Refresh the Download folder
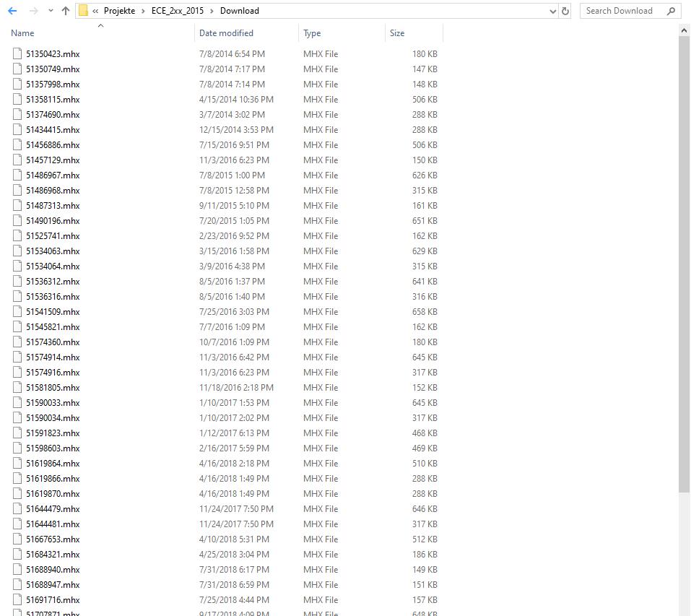Screen dimensions: 691x616 tap(565, 12)
